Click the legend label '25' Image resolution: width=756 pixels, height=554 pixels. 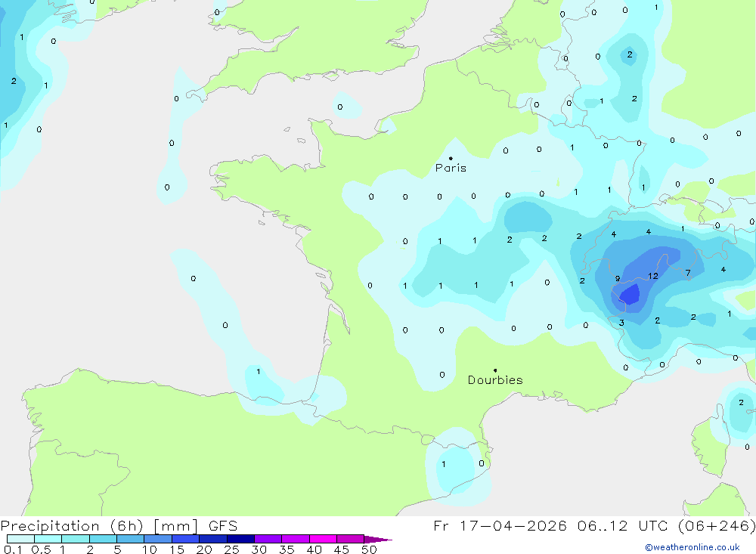coord(231,549)
